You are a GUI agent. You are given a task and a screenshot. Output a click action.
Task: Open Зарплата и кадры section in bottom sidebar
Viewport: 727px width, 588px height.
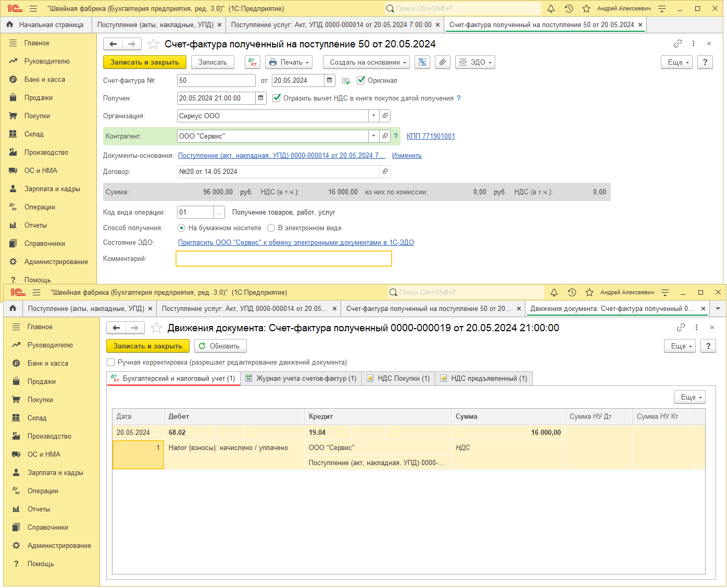55,472
